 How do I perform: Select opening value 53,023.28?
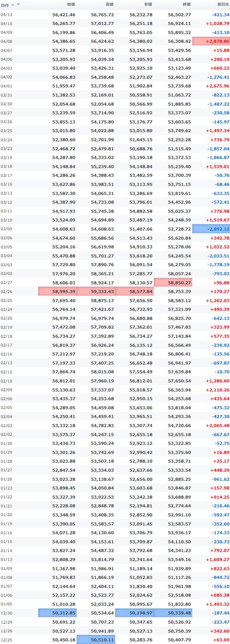[64, 479]
